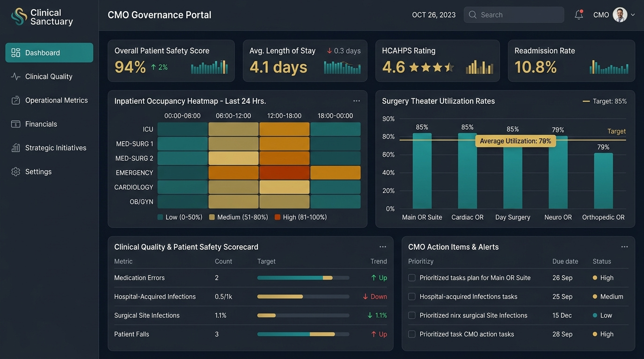Select the Financials sidebar label

tap(41, 124)
